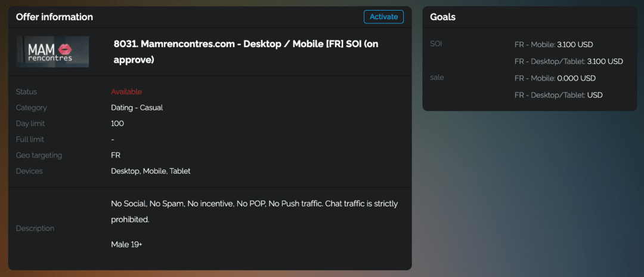Click the Male 19+ text
644x277 pixels.
click(x=126, y=245)
